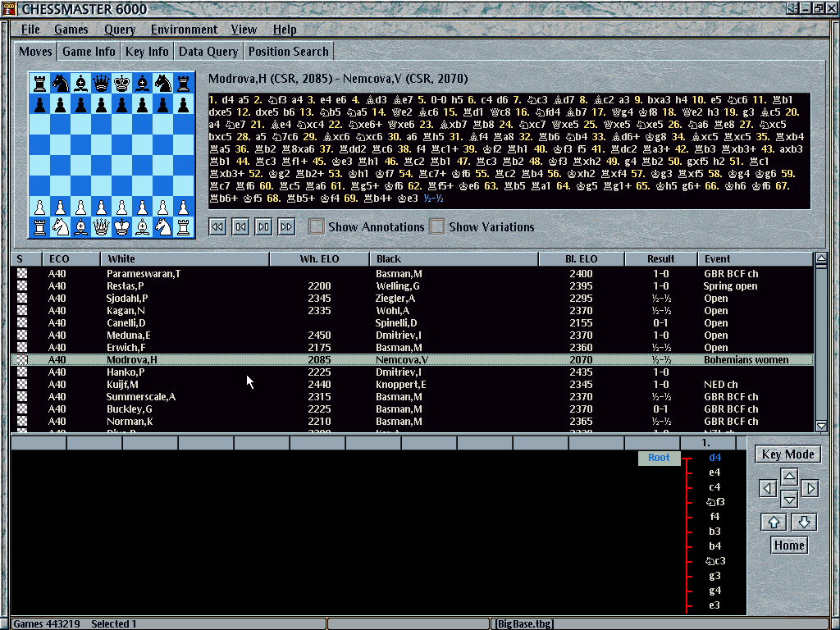840x630 pixels.
Task: Click the down triangle key navigation icon
Action: pos(789,500)
